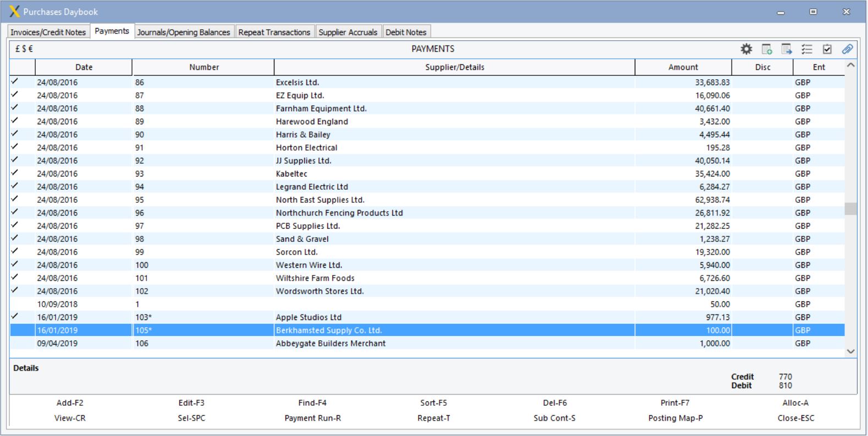Select the EZ Equip Ltd. supplier cell

click(x=454, y=95)
